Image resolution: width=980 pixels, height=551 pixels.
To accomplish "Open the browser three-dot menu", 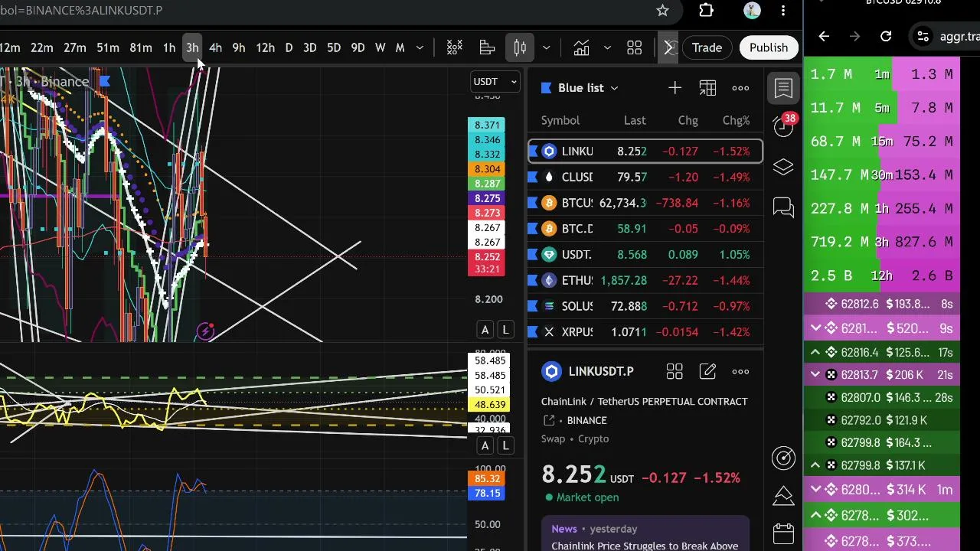I will [x=783, y=11].
